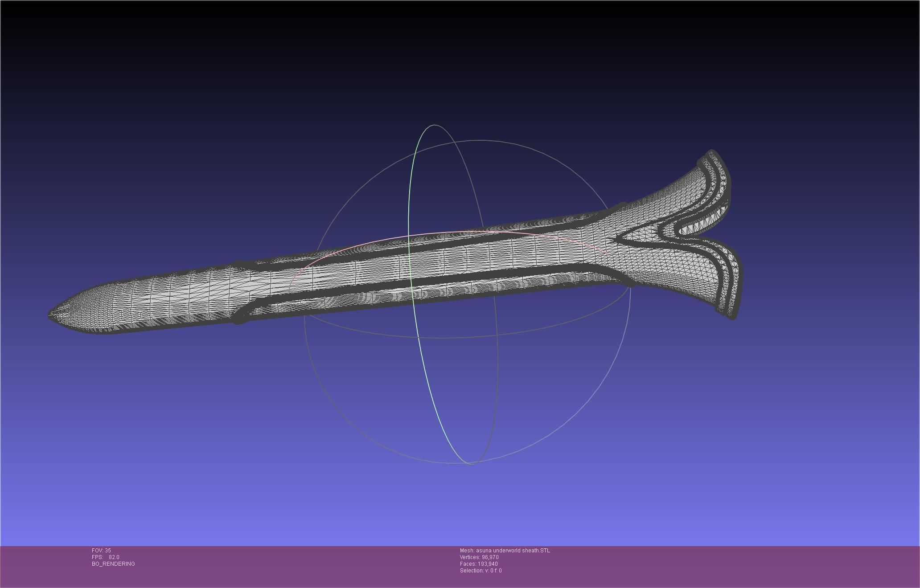The width and height of the screenshot is (920, 588).
Task: Click the BO_RENDERING label
Action: pyautogui.click(x=113, y=564)
